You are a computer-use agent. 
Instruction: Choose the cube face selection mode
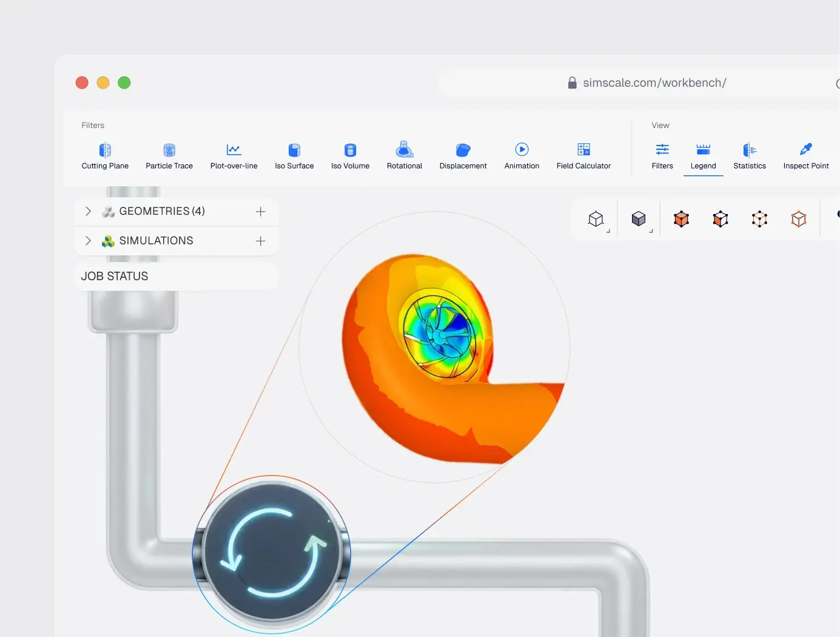click(x=721, y=218)
